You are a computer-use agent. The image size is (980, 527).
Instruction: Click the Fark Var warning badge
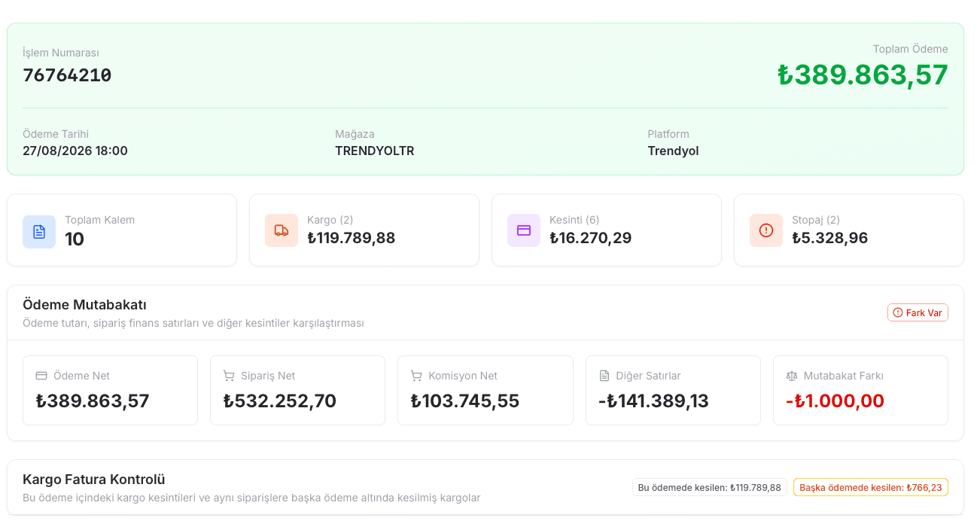pyautogui.click(x=918, y=312)
